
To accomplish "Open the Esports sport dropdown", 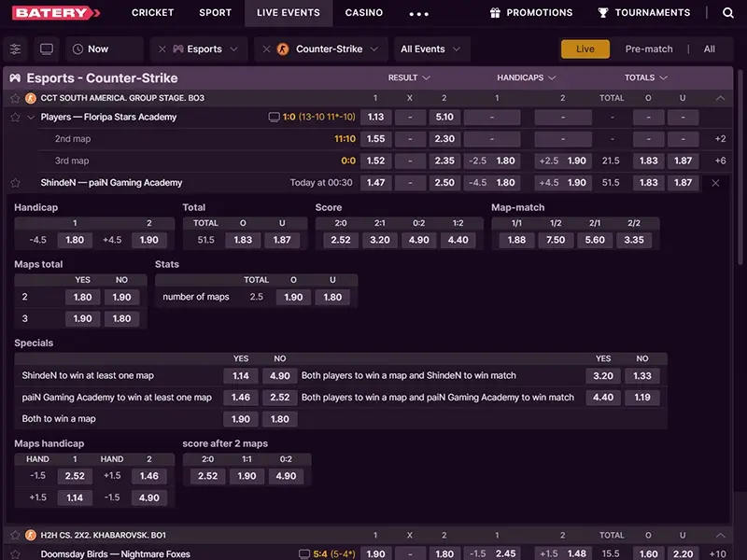I will pyautogui.click(x=204, y=49).
